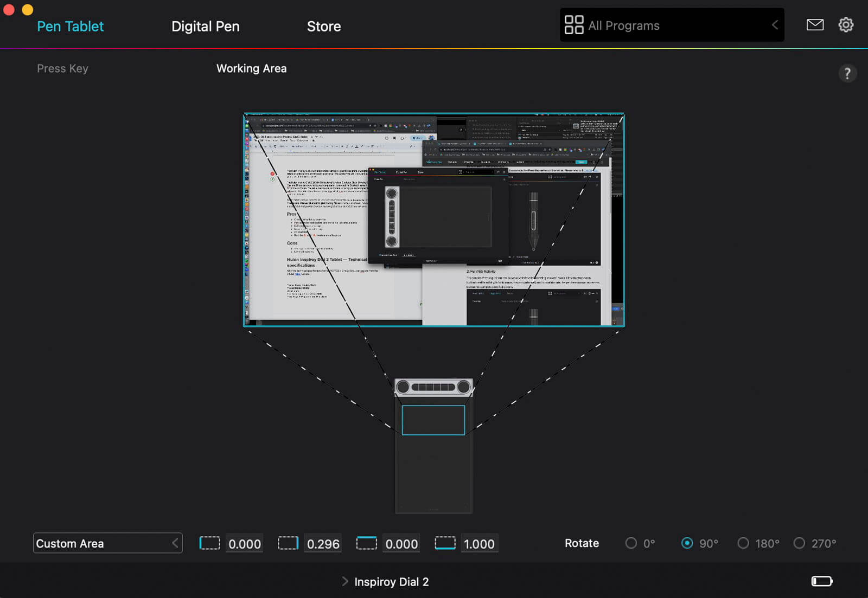The width and height of the screenshot is (868, 598).
Task: Click the right margin icon
Action: click(288, 543)
